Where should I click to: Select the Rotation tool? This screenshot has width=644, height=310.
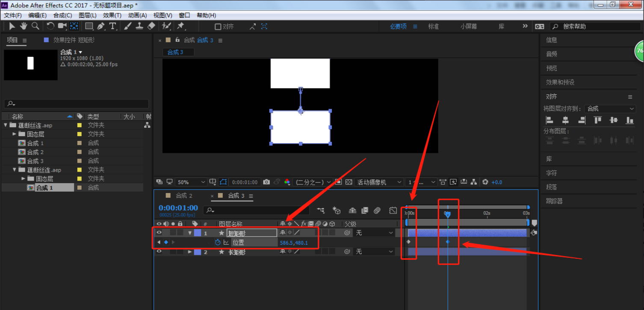50,26
